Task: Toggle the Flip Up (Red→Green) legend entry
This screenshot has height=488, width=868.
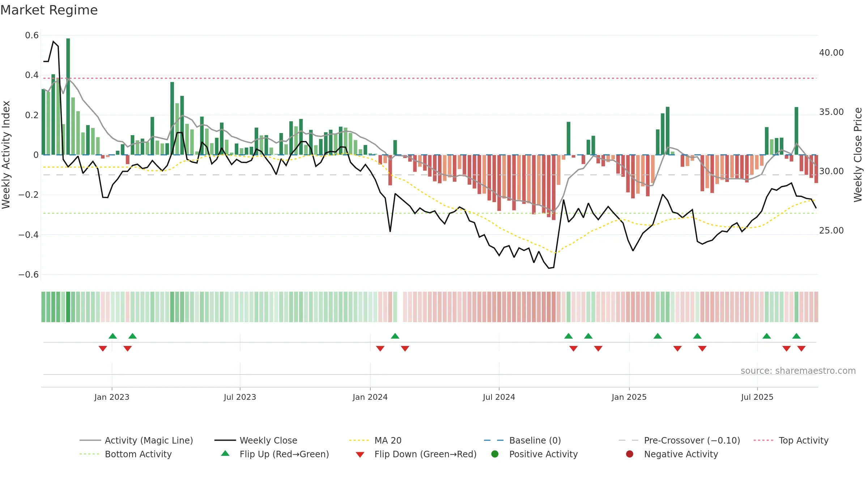Action: pos(275,454)
